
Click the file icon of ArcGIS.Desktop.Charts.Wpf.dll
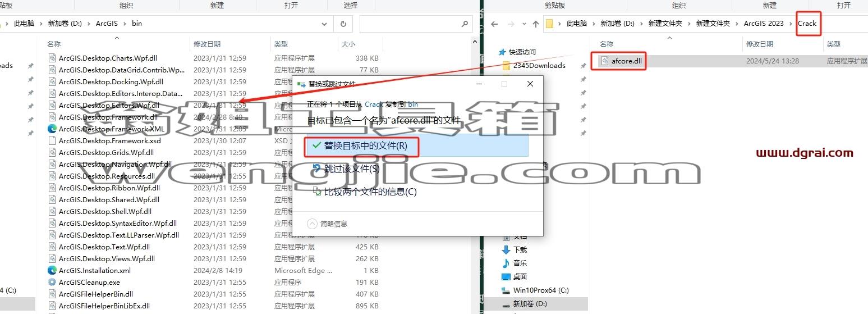tap(52, 58)
